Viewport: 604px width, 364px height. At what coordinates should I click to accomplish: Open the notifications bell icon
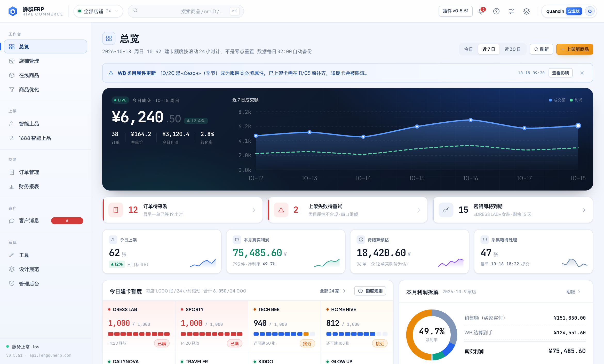pos(481,11)
